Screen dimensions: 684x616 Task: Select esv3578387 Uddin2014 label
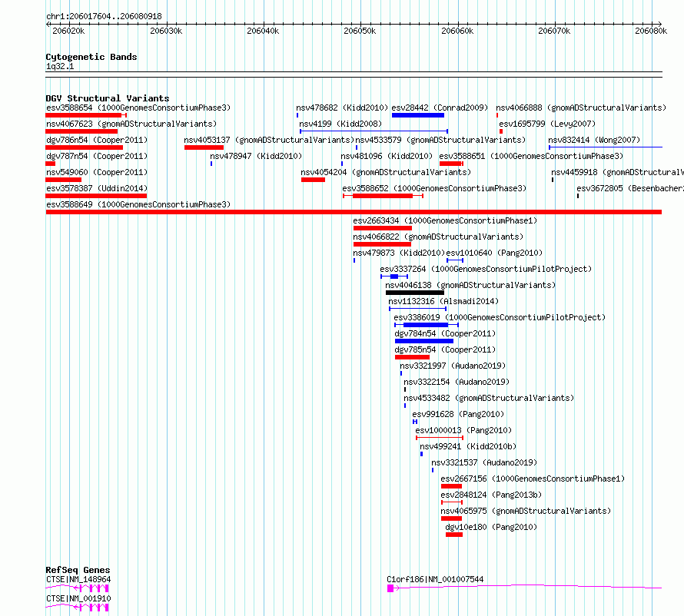pyautogui.click(x=97, y=188)
